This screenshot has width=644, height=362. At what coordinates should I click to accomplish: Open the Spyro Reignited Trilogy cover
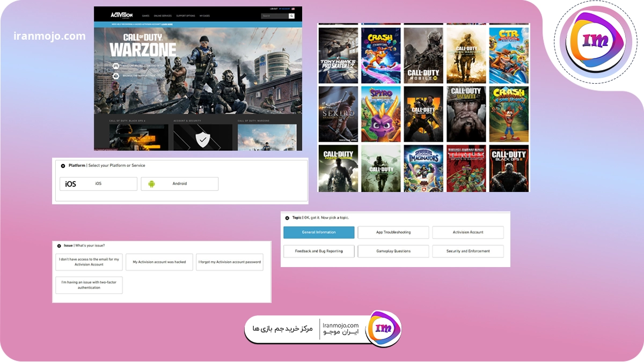tap(380, 114)
